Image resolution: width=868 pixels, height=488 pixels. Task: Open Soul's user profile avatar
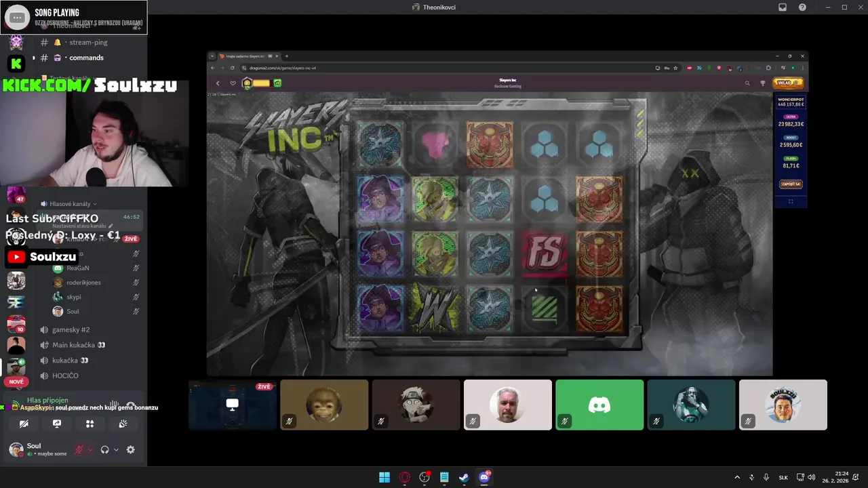point(16,449)
